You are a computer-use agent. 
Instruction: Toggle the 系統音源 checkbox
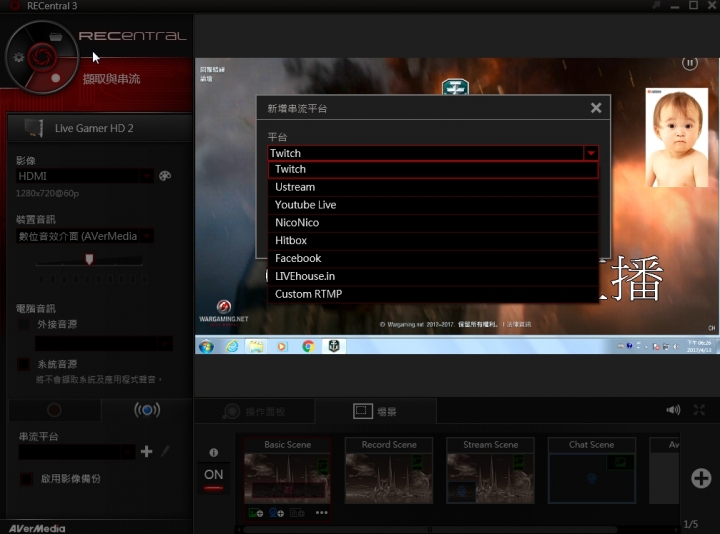(x=23, y=364)
